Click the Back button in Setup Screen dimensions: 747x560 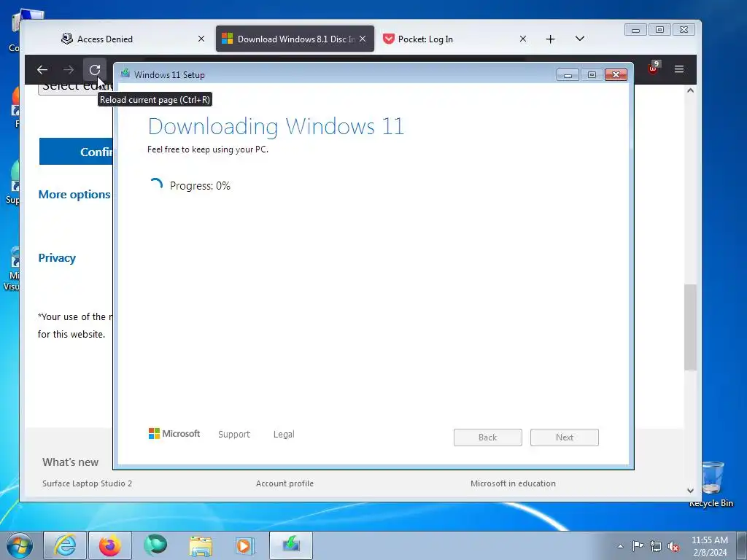tap(488, 437)
